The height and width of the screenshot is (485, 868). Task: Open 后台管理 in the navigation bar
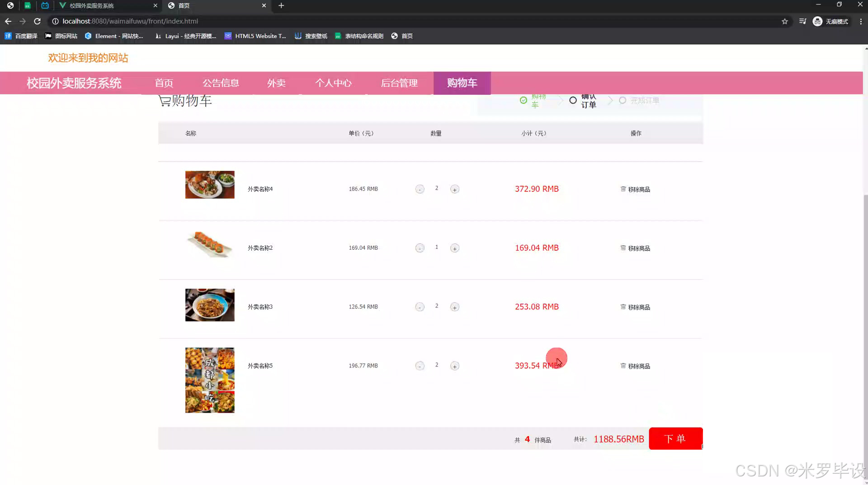pyautogui.click(x=399, y=83)
